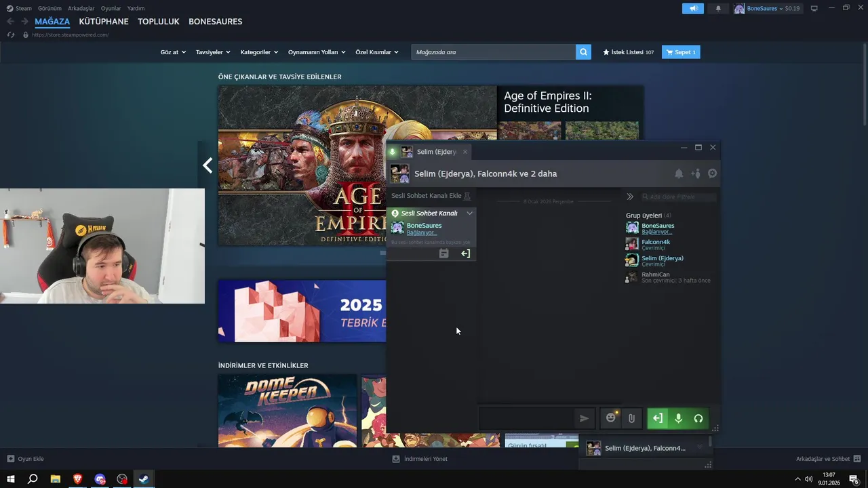Open the Yardım menu
The height and width of the screenshot is (488, 868).
[x=136, y=8]
